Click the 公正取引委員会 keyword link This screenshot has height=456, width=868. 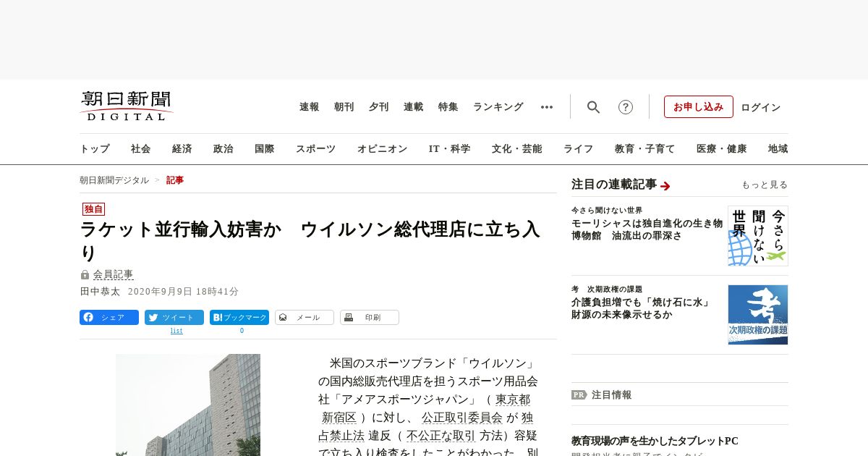(x=462, y=418)
